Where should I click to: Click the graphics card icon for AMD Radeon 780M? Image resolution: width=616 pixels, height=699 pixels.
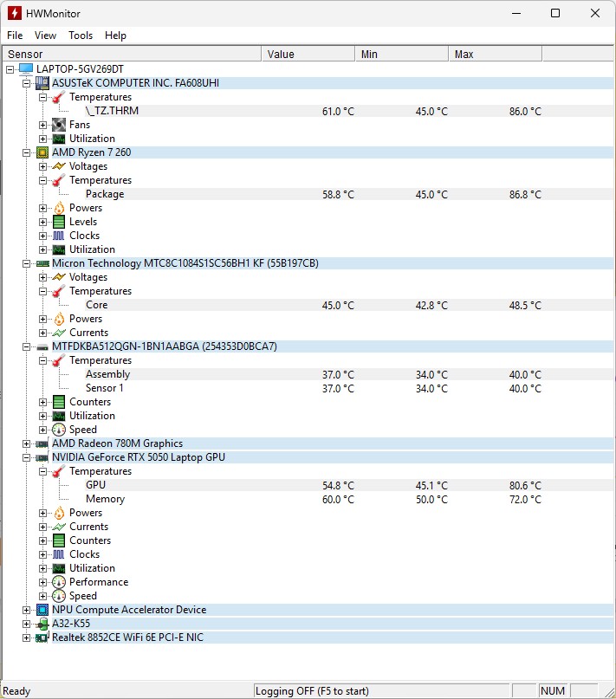click(x=42, y=444)
